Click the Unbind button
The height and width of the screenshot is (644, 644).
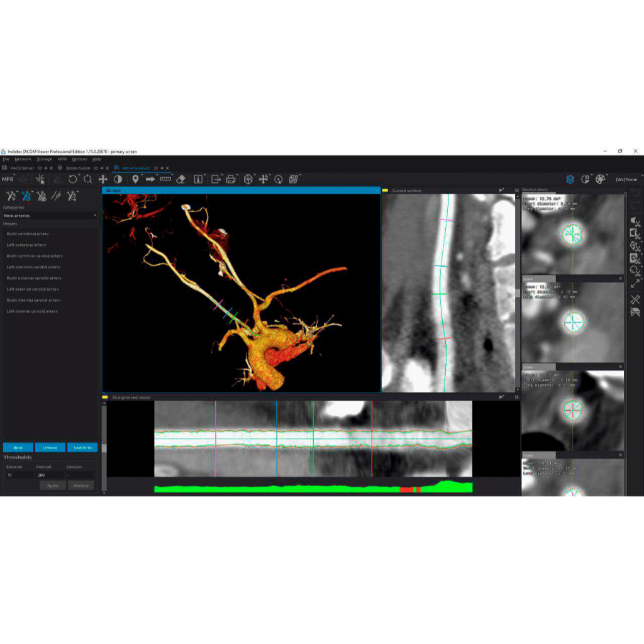(50, 447)
